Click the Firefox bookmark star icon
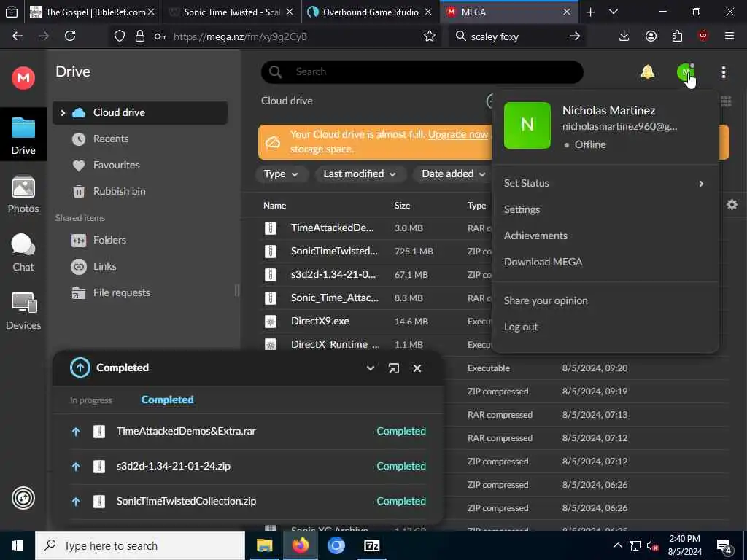Screen dimensions: 747x560 pos(429,36)
